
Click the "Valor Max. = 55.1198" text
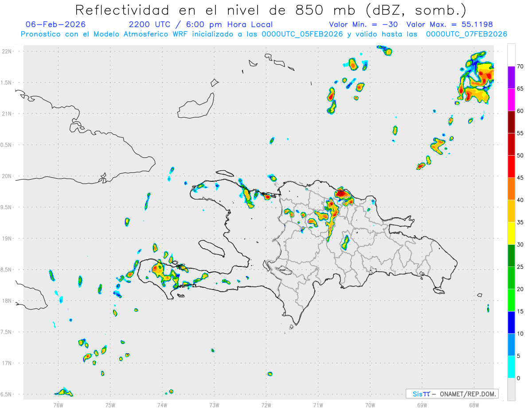click(x=450, y=24)
